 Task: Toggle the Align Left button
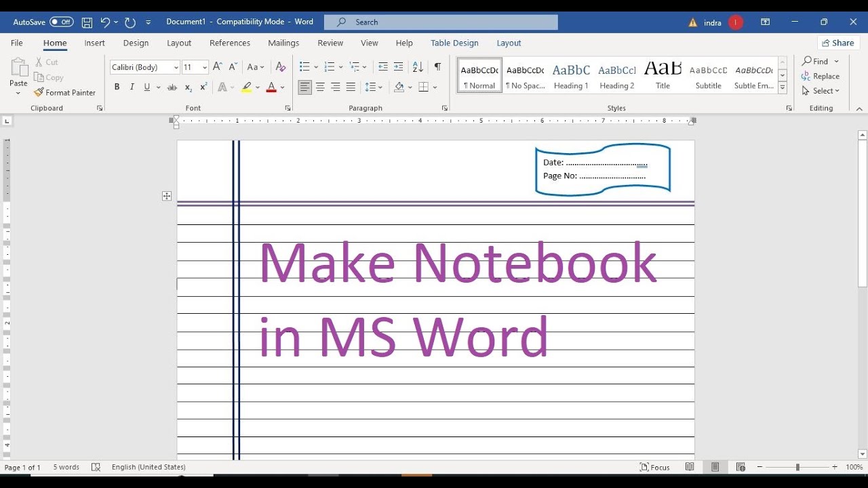[x=304, y=87]
